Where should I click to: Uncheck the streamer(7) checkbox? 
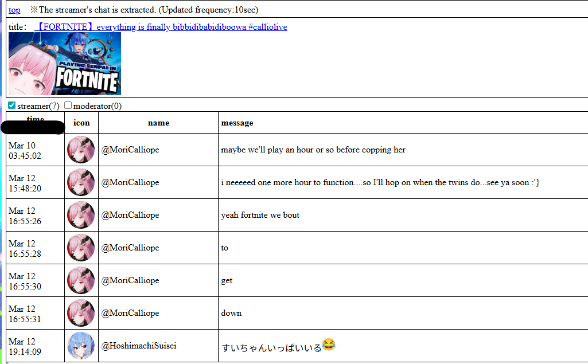(x=11, y=105)
